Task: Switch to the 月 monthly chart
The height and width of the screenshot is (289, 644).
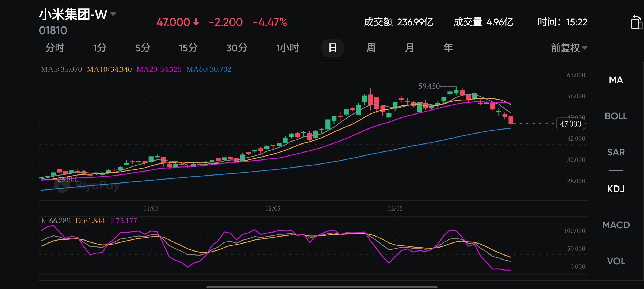Action: (x=409, y=48)
